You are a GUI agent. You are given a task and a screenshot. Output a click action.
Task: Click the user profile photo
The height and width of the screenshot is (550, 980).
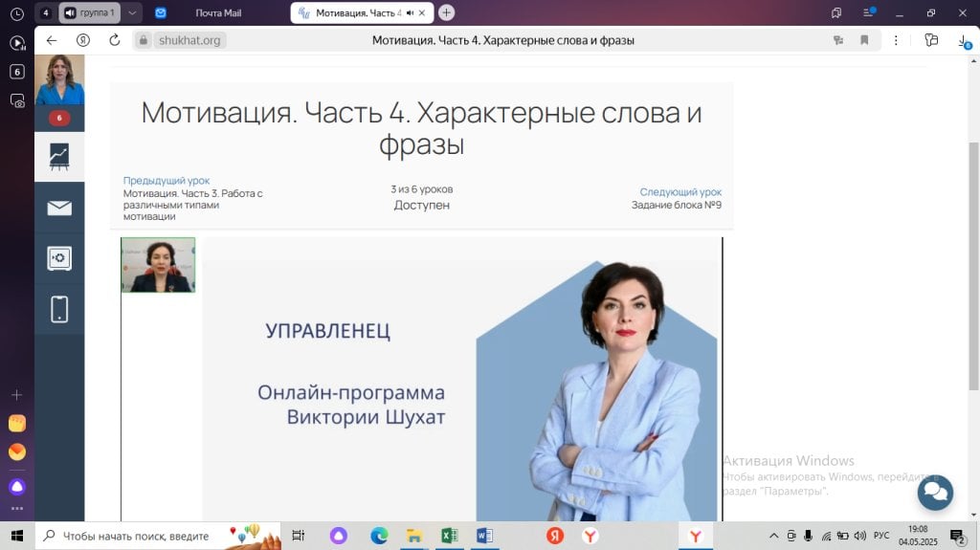coord(59,79)
